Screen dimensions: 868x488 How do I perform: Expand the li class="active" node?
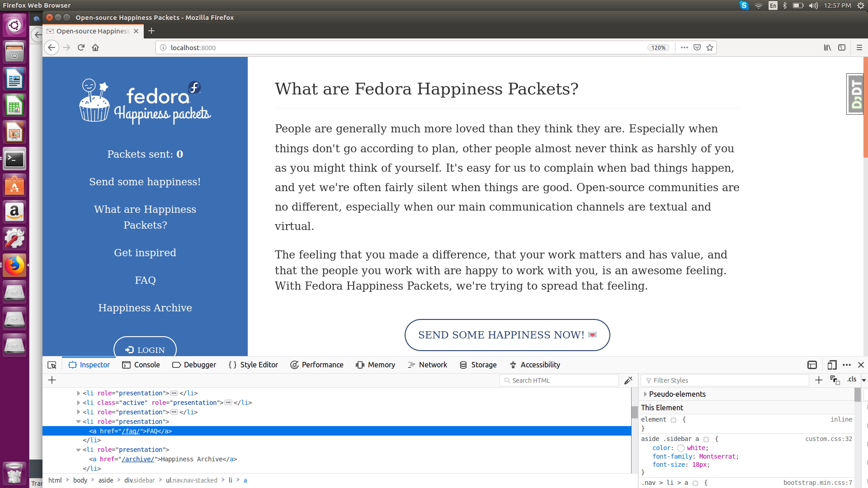(x=78, y=403)
